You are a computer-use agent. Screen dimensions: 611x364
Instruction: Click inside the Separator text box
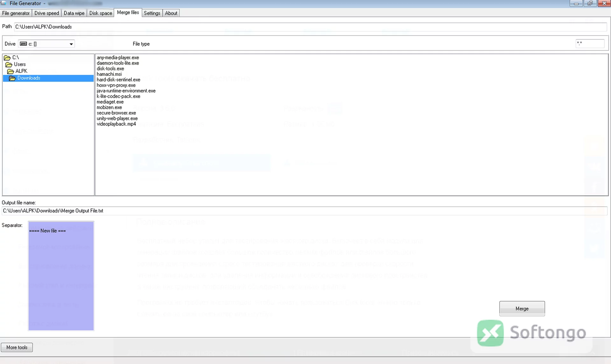coord(61,276)
